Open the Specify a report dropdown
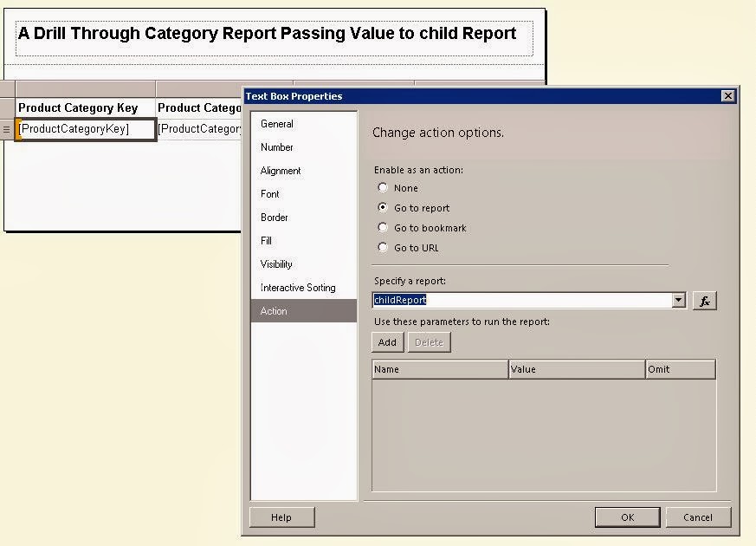The width and height of the screenshot is (756, 546). tap(678, 300)
